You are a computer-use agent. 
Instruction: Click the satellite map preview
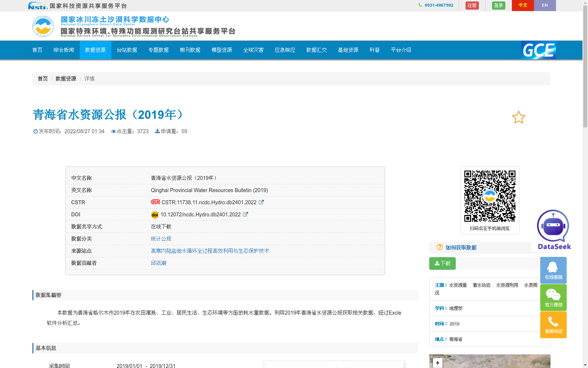point(490,361)
